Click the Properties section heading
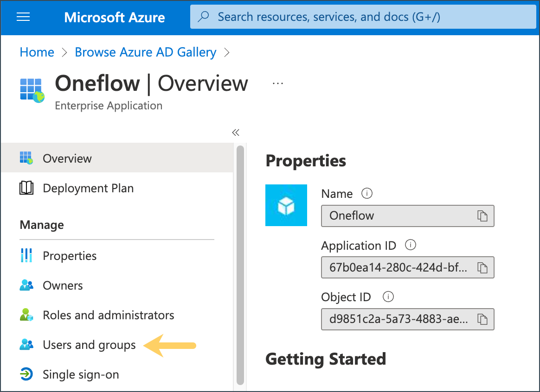540x392 pixels. pyautogui.click(x=306, y=161)
